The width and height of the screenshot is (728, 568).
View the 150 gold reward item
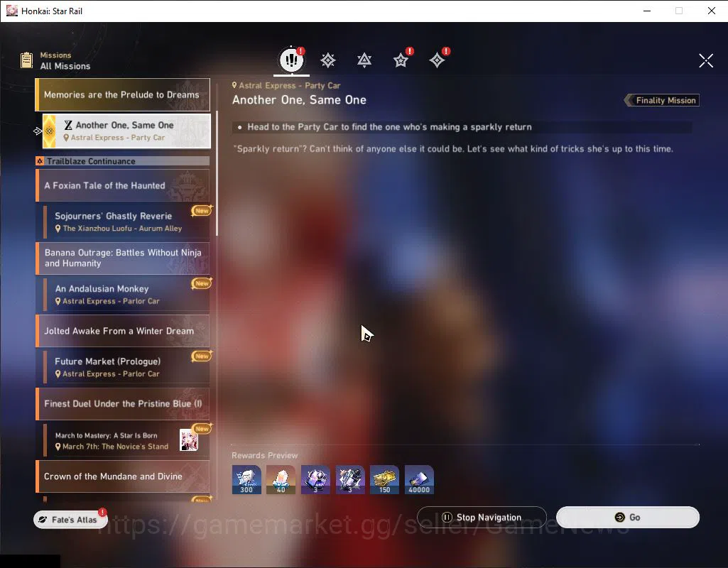pos(384,480)
